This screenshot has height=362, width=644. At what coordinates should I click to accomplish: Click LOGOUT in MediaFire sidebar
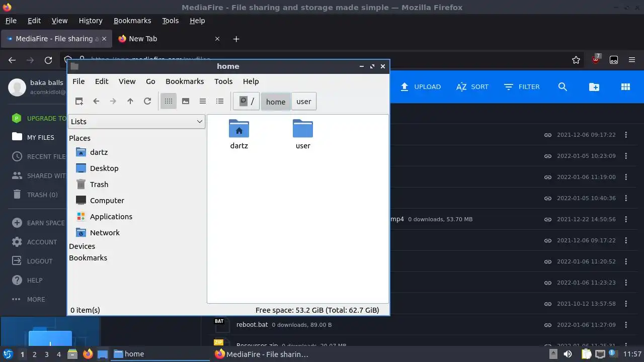(x=33, y=261)
